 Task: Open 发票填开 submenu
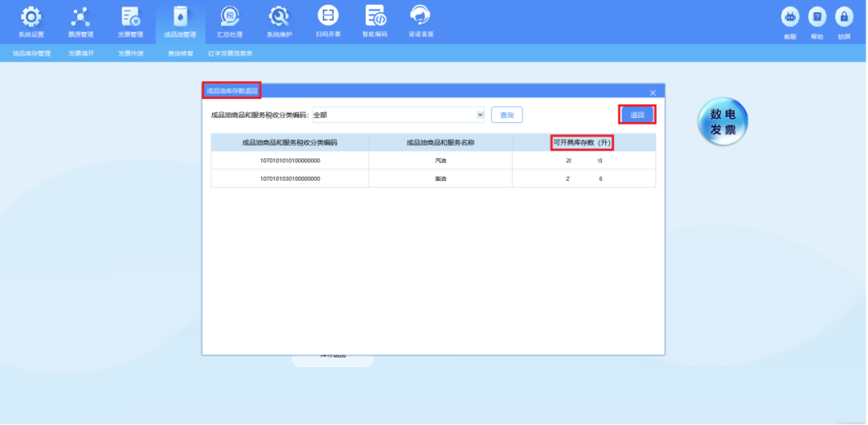(x=81, y=54)
